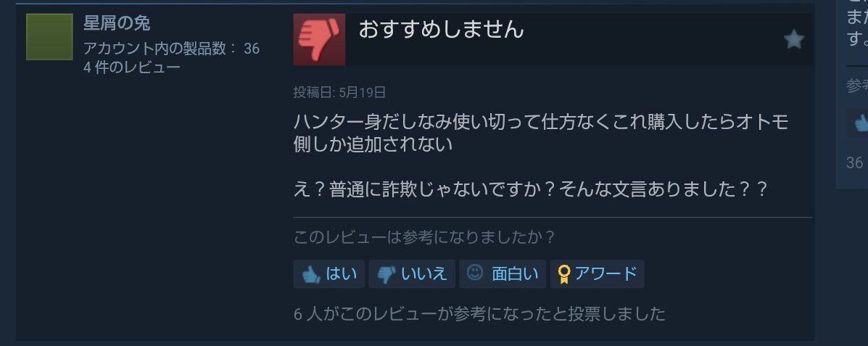Click the thumbs-up icon beside はい
The image size is (868, 346).
312,275
